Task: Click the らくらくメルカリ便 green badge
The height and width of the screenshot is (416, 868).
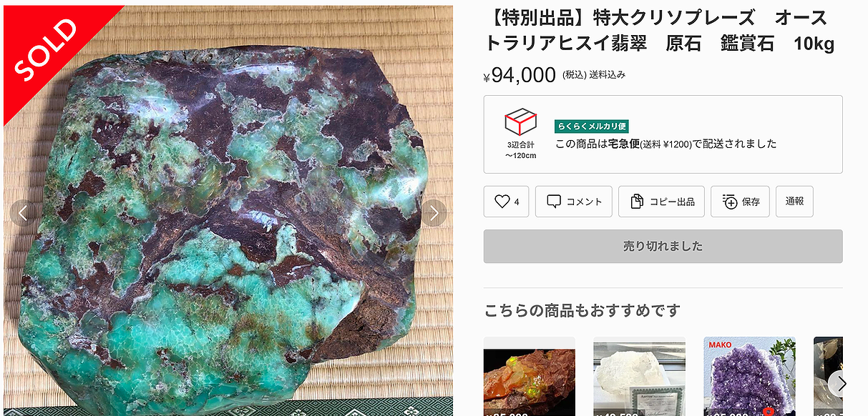Action: click(x=591, y=127)
